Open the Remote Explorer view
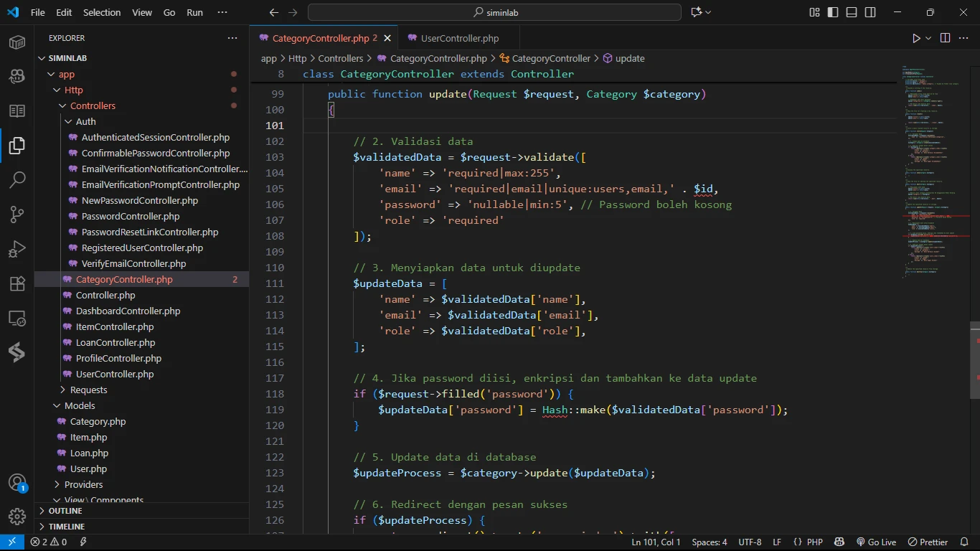980x551 pixels. [17, 318]
